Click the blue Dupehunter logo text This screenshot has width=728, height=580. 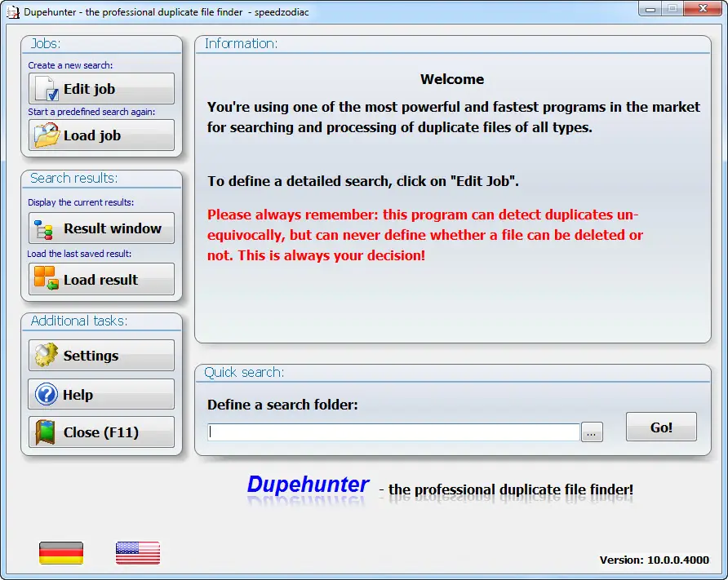308,485
